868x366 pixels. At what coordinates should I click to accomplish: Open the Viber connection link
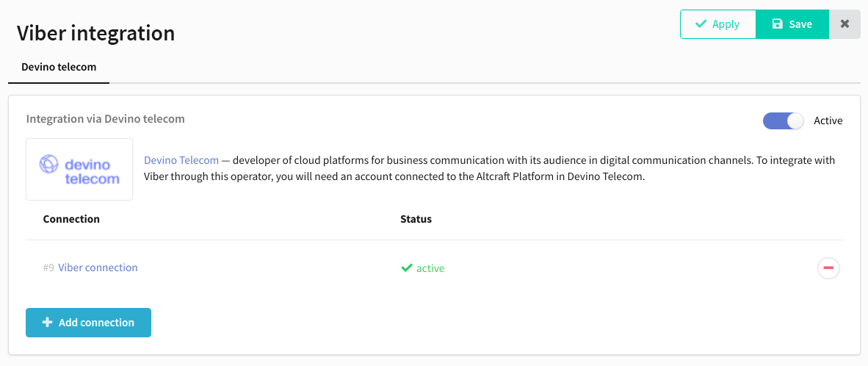point(98,268)
